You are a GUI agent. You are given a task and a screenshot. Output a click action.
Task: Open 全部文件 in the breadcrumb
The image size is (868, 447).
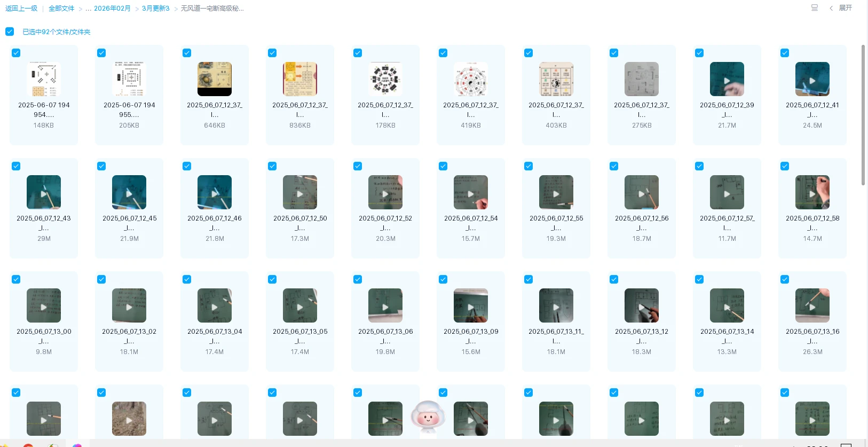click(61, 9)
